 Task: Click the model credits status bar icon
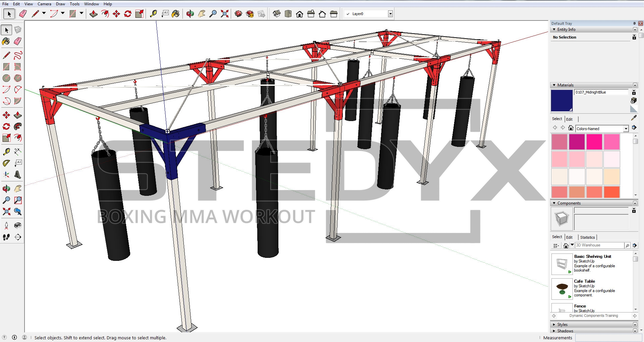[x=14, y=337]
